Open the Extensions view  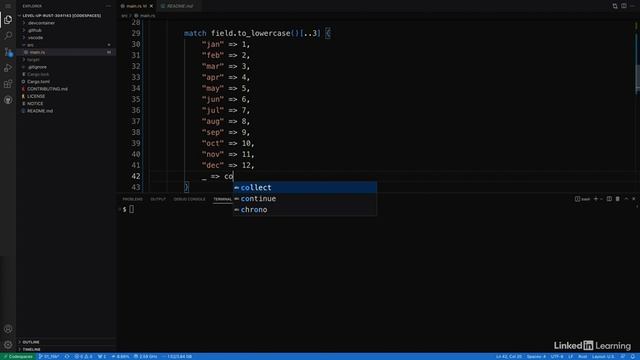(x=8, y=84)
